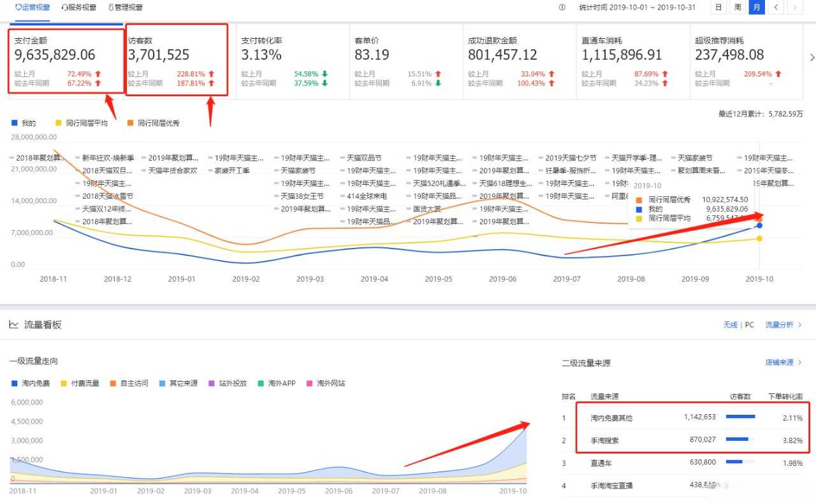
Task: Click the 直通车 traffic source row
Action: (x=682, y=463)
